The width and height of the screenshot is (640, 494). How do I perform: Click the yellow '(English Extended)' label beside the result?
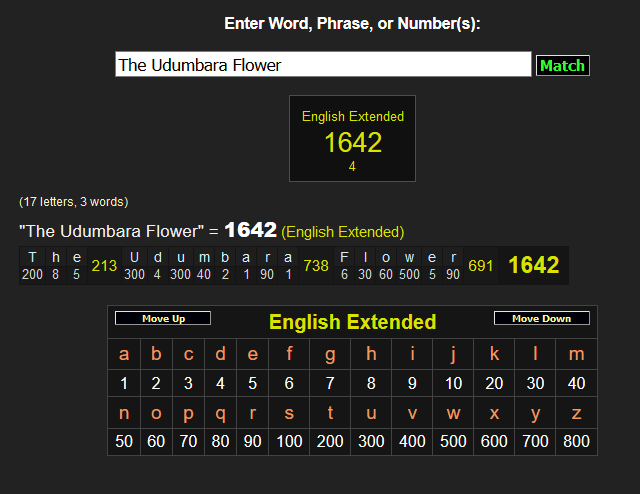(x=343, y=232)
